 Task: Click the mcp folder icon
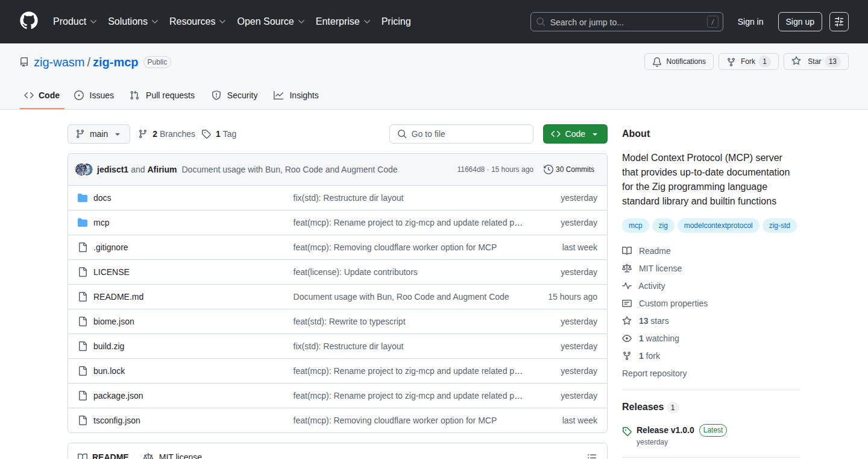pyautogui.click(x=83, y=223)
